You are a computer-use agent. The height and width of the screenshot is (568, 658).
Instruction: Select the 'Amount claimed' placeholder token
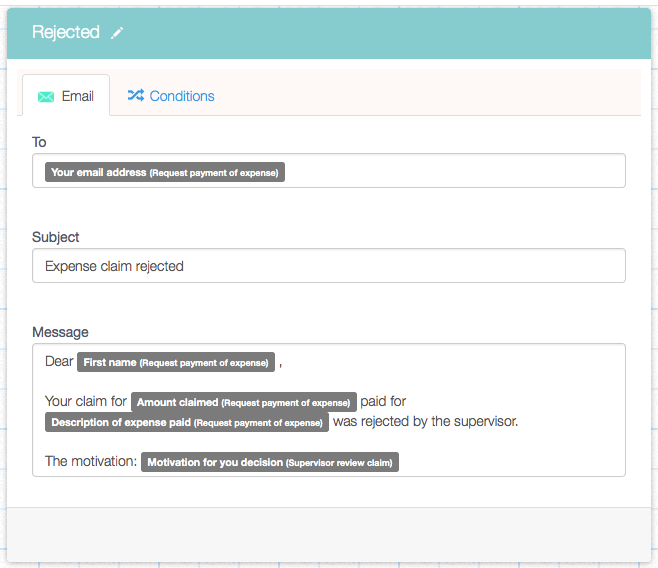[x=243, y=402]
